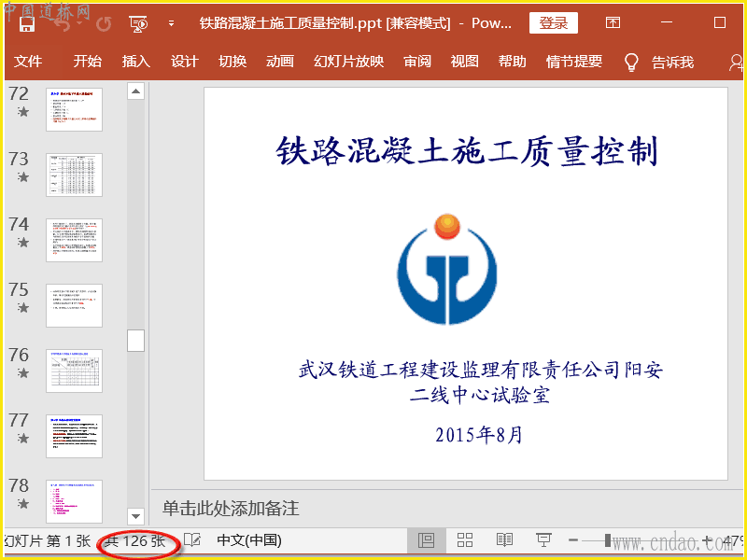Open the 视图 tab

pos(464,61)
